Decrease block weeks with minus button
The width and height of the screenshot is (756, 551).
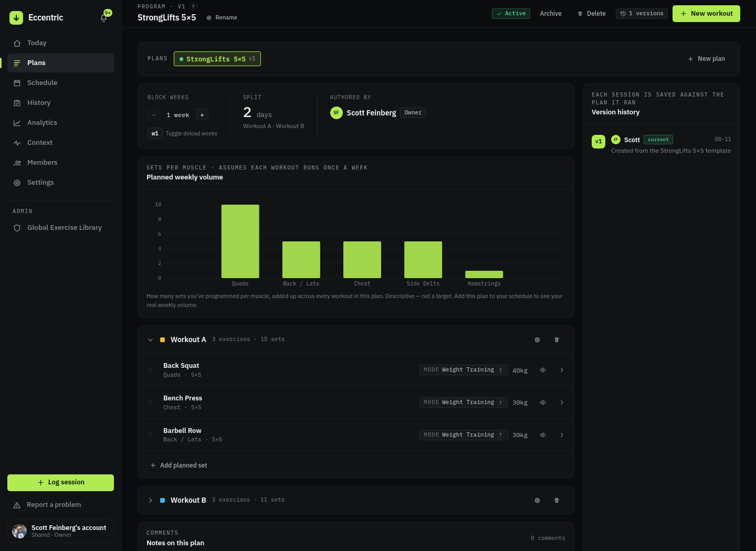[154, 115]
